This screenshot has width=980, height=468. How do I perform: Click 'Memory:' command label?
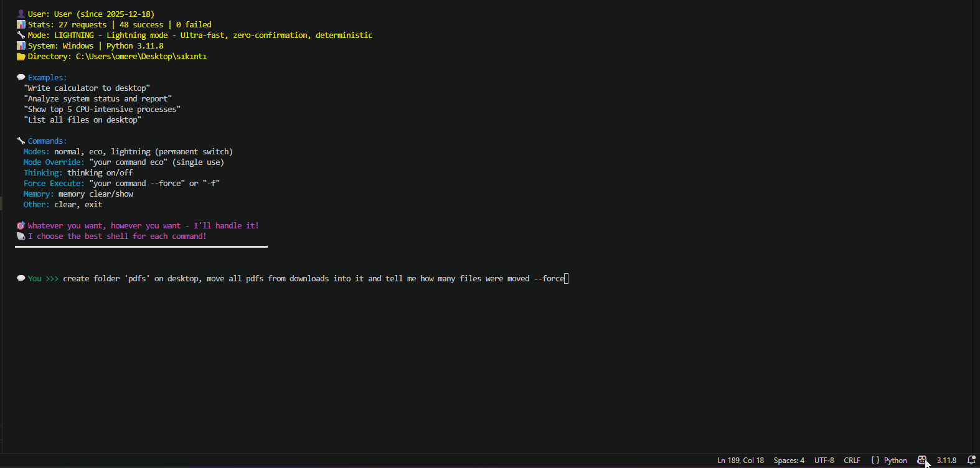click(39, 194)
